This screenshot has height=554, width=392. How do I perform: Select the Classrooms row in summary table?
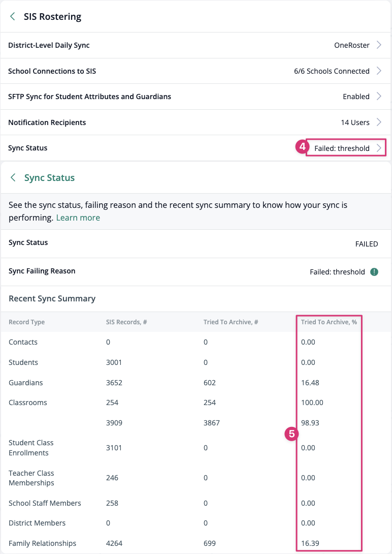[x=196, y=403]
